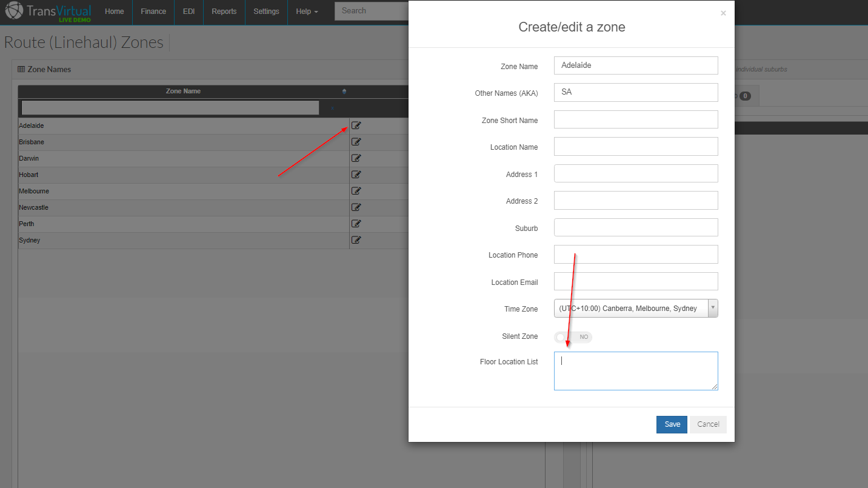The image size is (868, 488).
Task: Click the Cancel button
Action: (708, 424)
